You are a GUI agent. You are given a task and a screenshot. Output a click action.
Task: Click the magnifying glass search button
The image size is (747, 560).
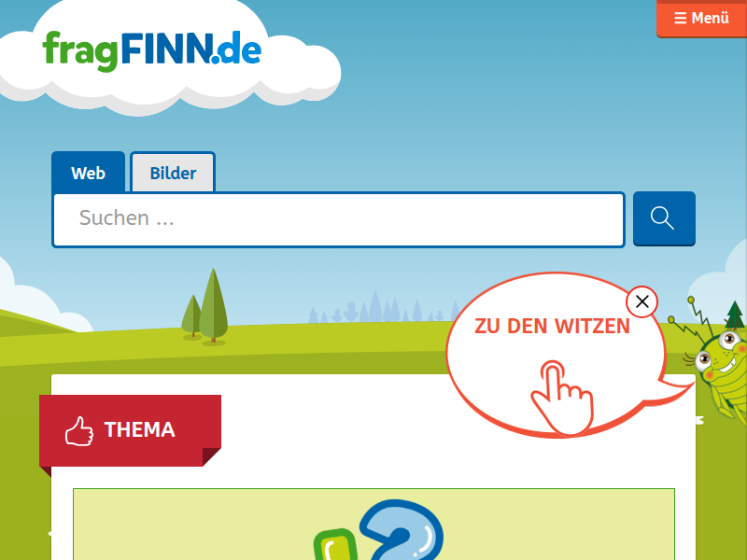tap(664, 218)
